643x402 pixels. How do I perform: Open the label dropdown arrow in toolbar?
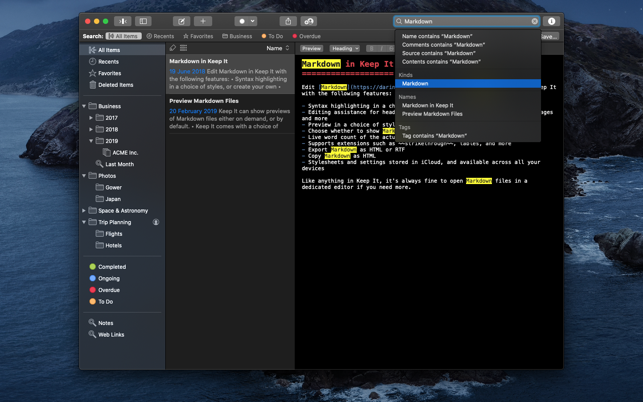point(253,21)
